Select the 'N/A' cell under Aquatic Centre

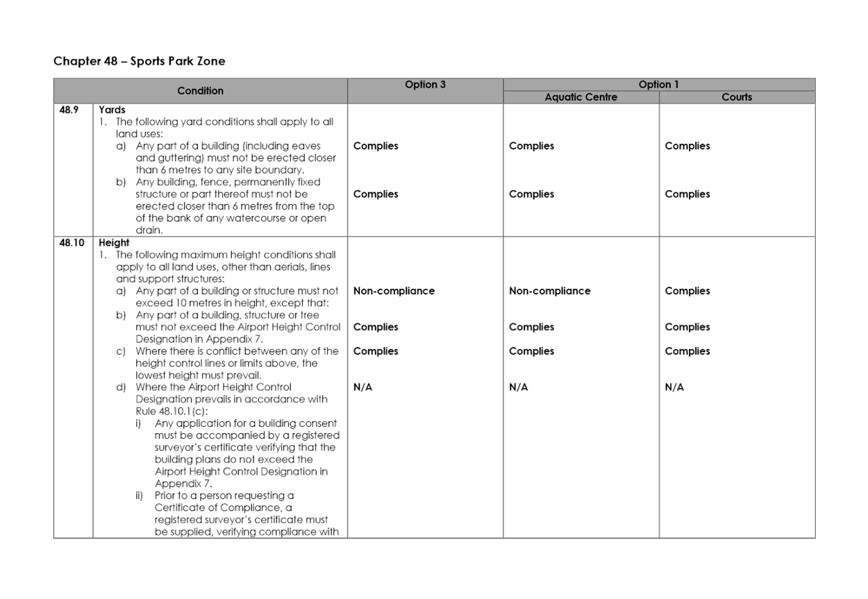[518, 387]
